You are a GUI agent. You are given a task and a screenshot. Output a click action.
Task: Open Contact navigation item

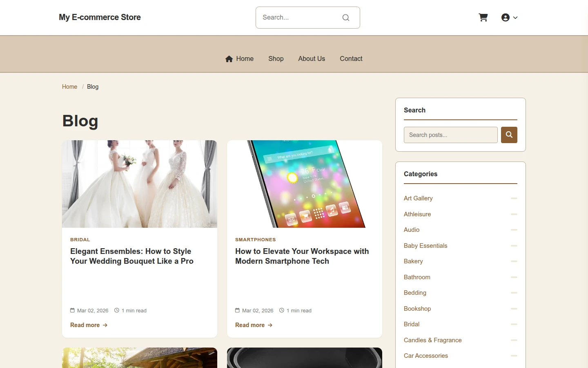coord(351,59)
